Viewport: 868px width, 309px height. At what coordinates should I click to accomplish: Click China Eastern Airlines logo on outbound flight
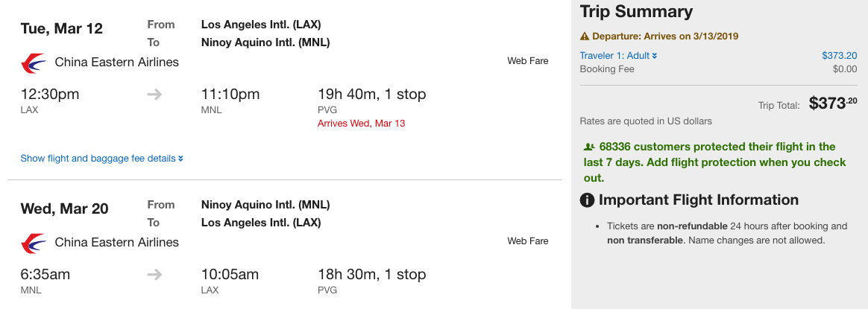34,63
